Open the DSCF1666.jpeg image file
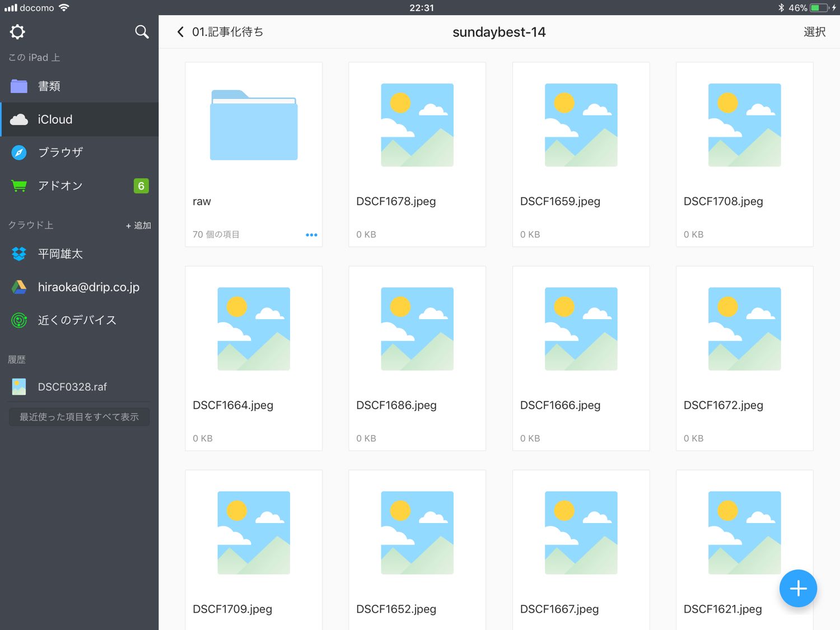The height and width of the screenshot is (630, 840). (581, 329)
